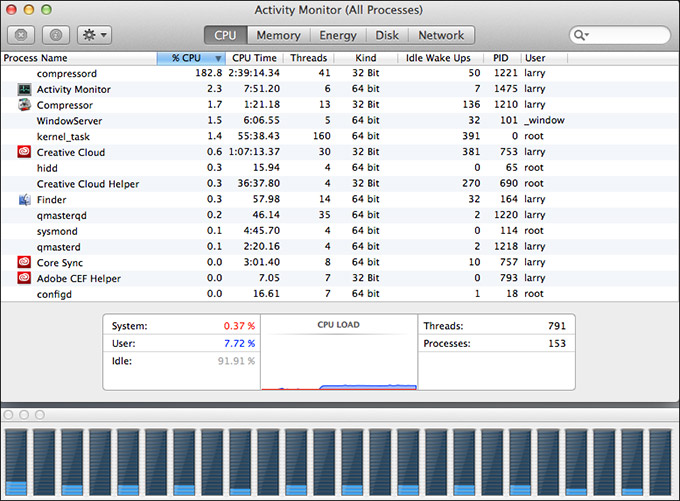Viewport: 680px width, 501px height.
Task: Click the User 7.72 % value
Action: (x=239, y=344)
